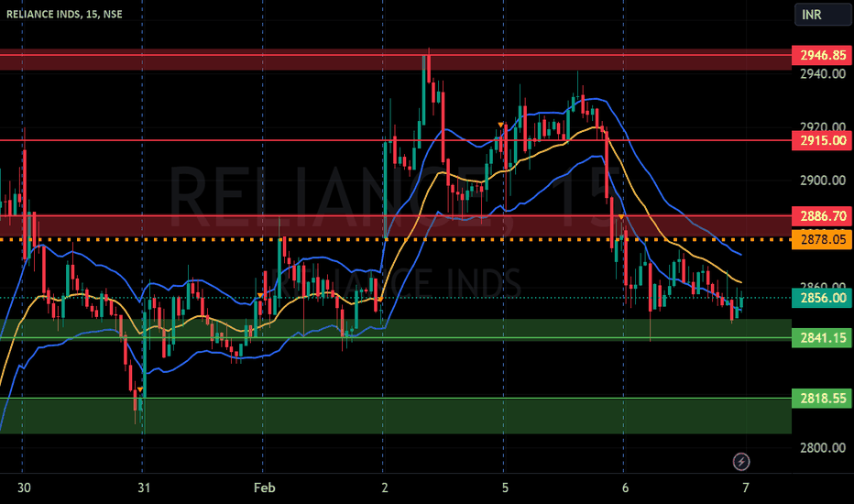Viewport: 854px width, 504px height.
Task: Click the 6 date label on time axis
Action: [625, 488]
